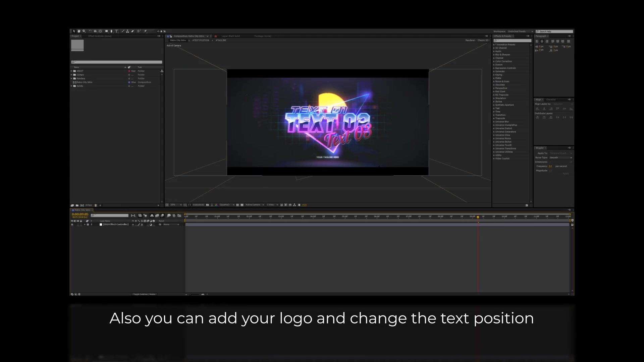Select the Wiggler panel tab
Image resolution: width=644 pixels, height=362 pixels.
[540, 148]
